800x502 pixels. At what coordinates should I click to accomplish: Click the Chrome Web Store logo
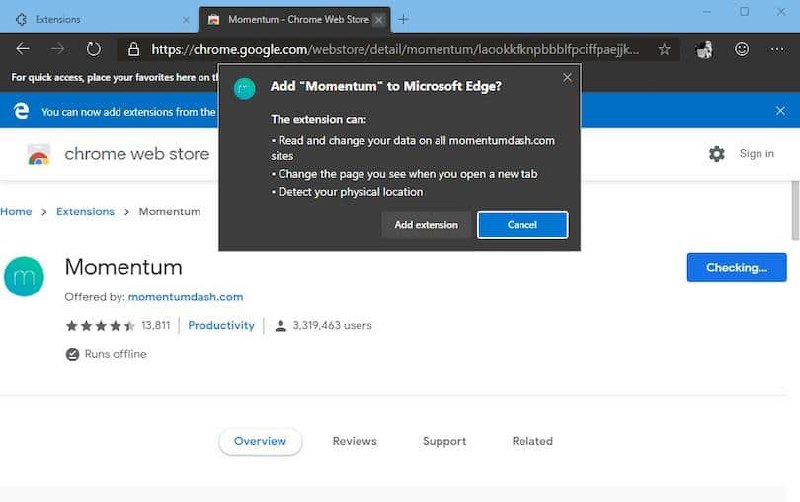tap(39, 154)
